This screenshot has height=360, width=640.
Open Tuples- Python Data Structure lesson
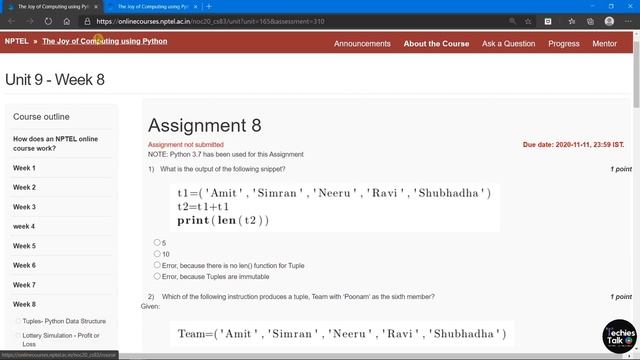coord(64,321)
